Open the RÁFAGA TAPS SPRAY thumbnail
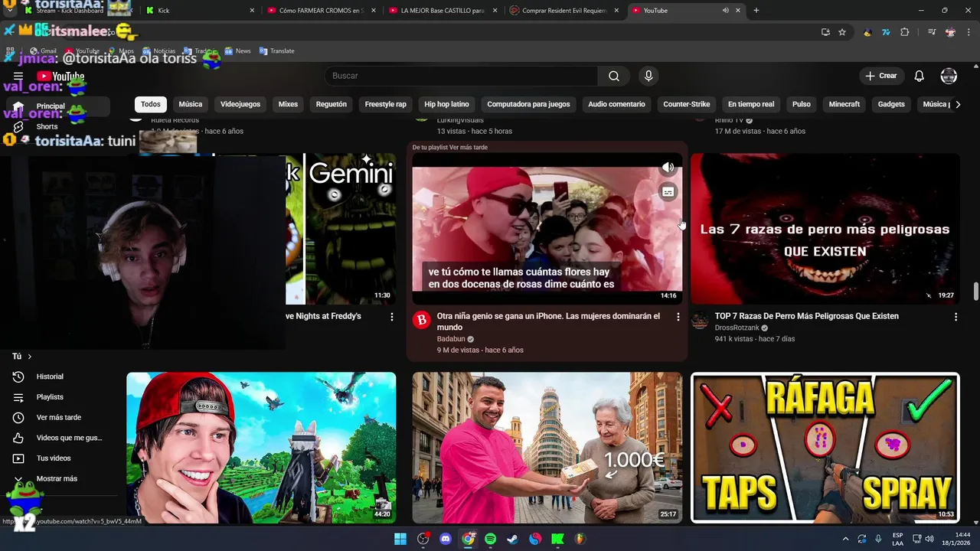980x551 pixels. pos(825,448)
